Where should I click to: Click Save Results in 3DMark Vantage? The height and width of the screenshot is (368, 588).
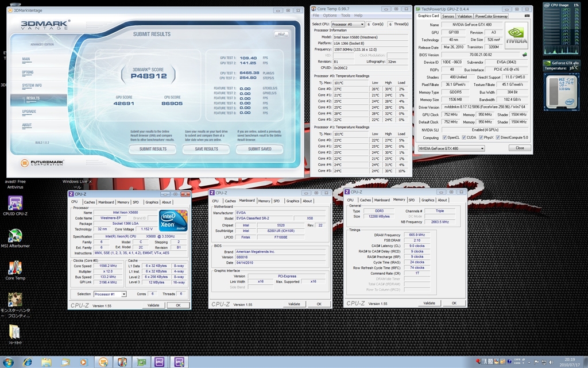click(x=206, y=149)
